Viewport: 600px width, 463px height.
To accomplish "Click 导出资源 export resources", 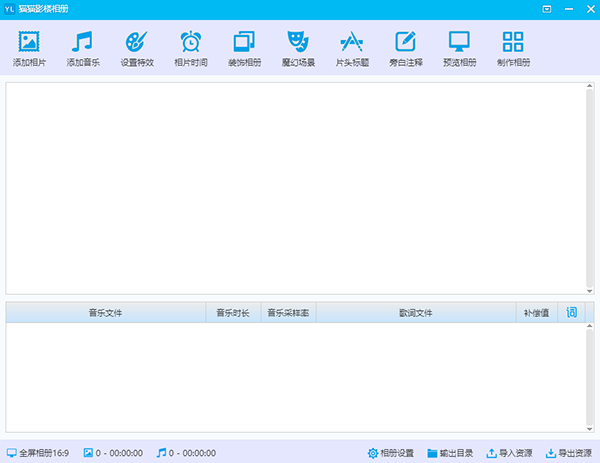I will click(x=568, y=453).
